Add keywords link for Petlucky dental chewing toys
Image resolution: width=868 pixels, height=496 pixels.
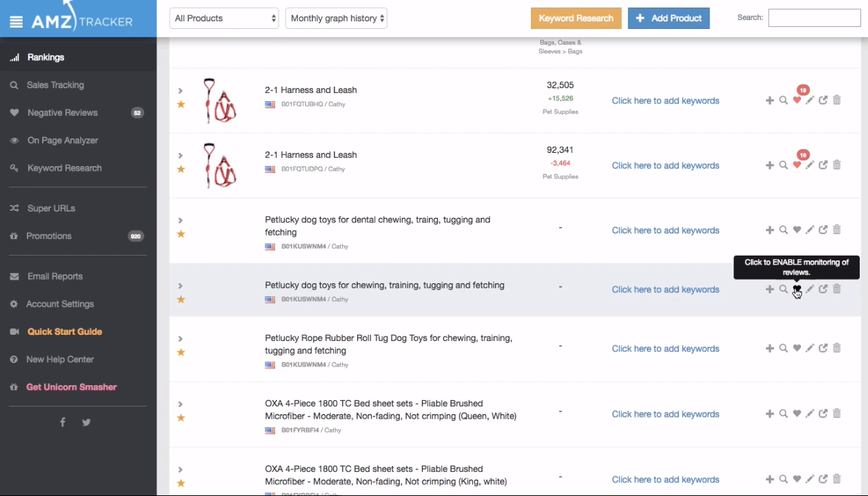[665, 230]
